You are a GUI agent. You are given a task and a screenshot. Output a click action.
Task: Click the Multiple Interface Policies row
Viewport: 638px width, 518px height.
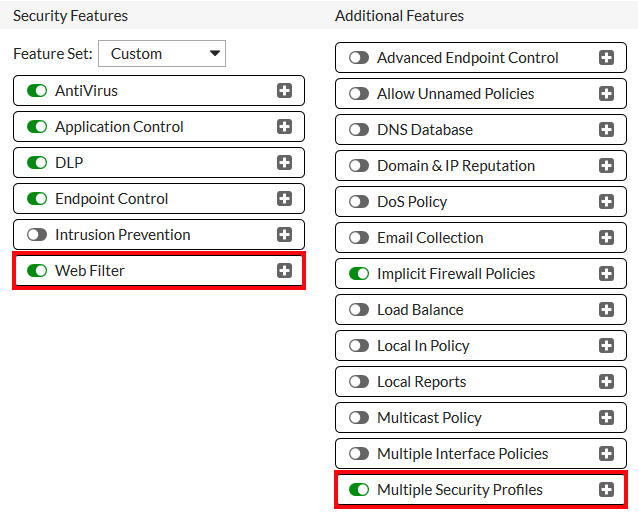click(x=462, y=454)
